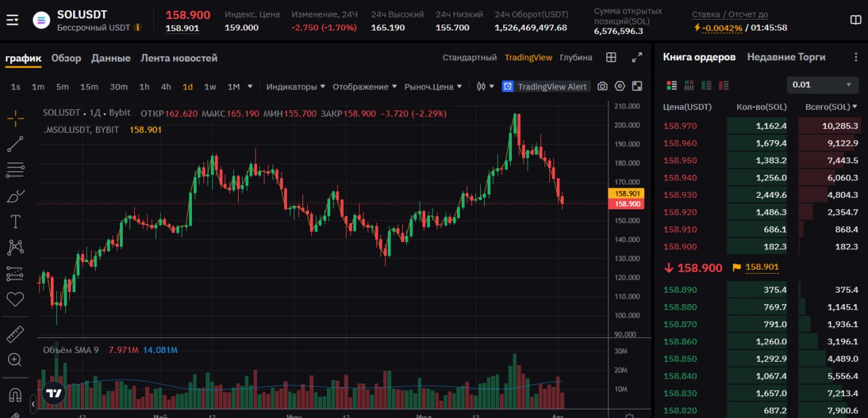Click the funding rate -0.0042% link

[x=722, y=28]
